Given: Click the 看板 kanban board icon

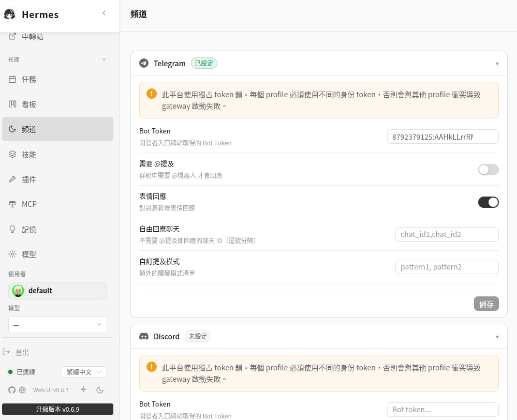Looking at the screenshot, I should click(x=12, y=104).
